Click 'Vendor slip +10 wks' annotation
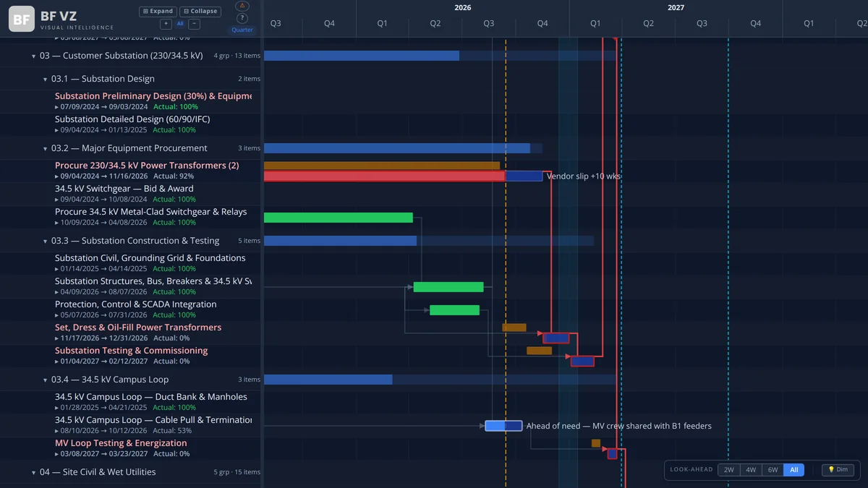The image size is (868, 488). (584, 176)
